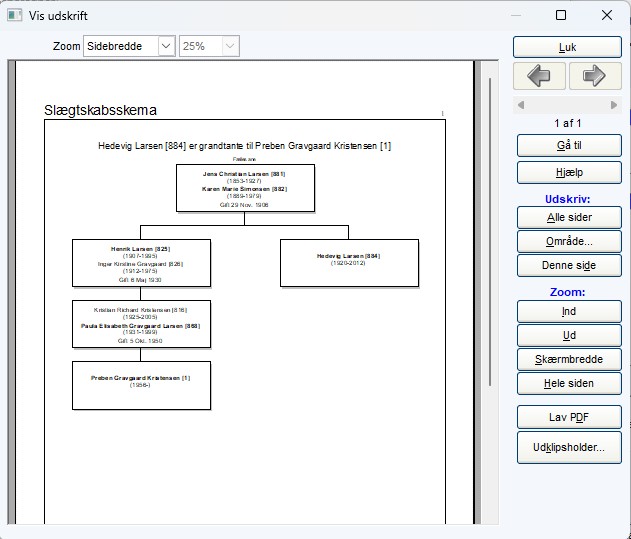This screenshot has height=539, width=631.
Task: Open help with the Hjælp button
Action: 568,173
